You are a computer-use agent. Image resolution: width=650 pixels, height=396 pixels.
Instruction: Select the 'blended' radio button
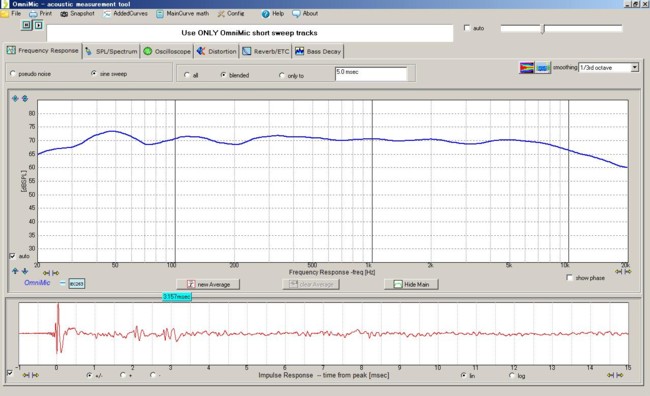point(224,75)
